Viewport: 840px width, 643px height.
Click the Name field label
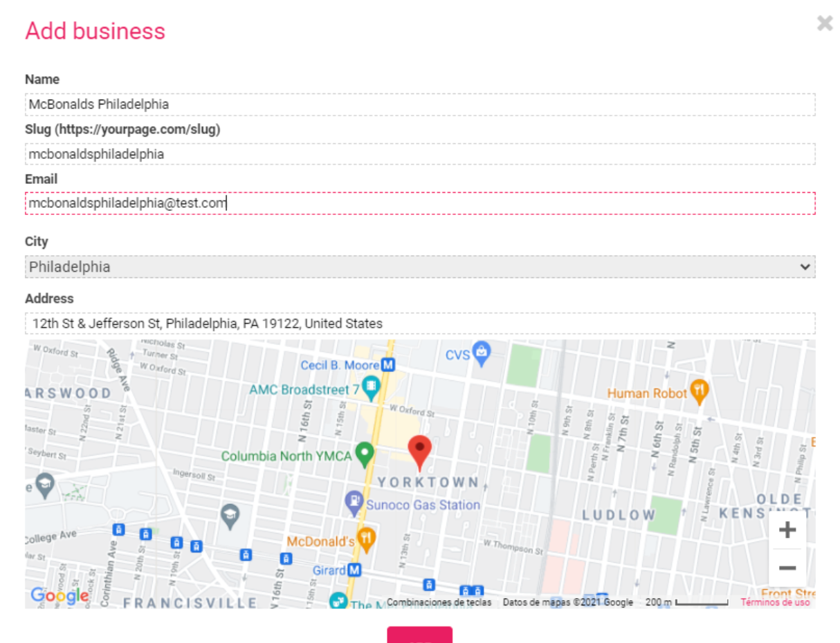[42, 80]
